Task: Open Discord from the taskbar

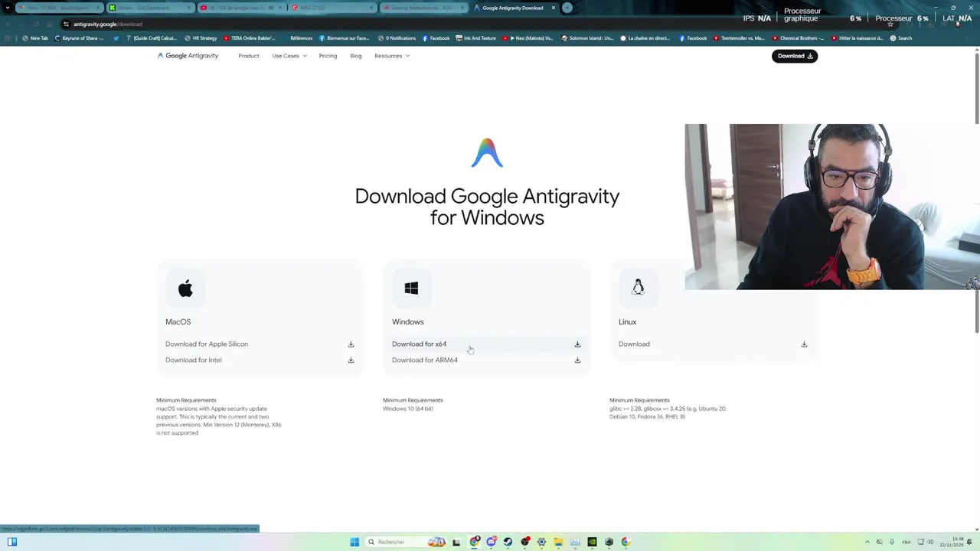Action: click(492, 542)
